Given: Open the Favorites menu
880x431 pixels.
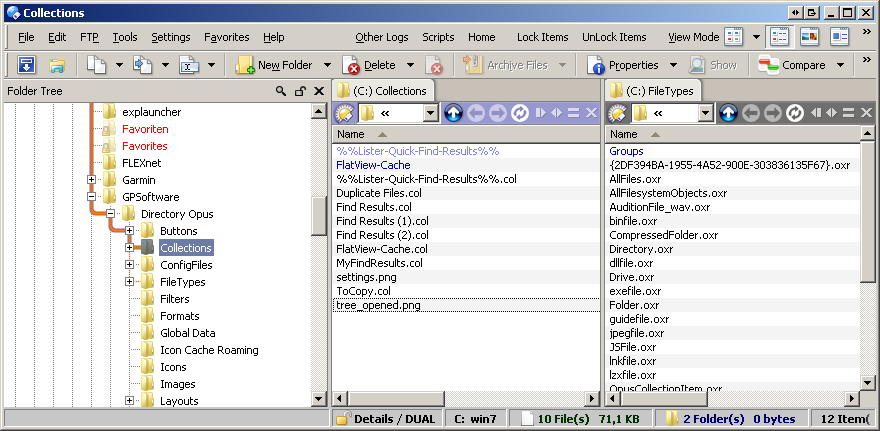Looking at the screenshot, I should [227, 37].
